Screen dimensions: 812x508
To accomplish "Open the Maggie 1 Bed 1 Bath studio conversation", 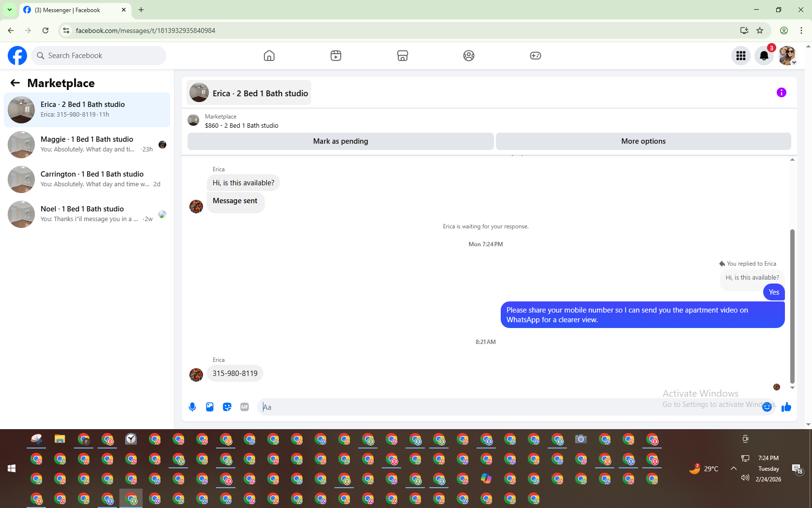I will click(x=87, y=145).
